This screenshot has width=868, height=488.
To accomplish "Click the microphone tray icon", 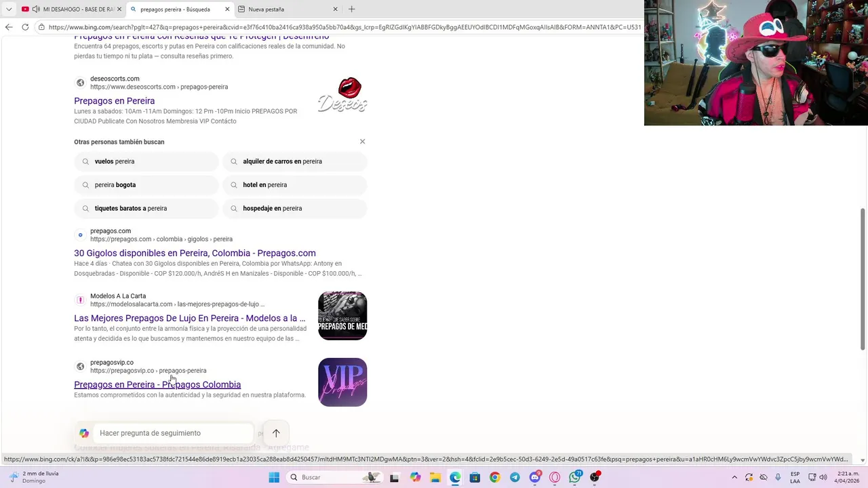I will (778, 477).
